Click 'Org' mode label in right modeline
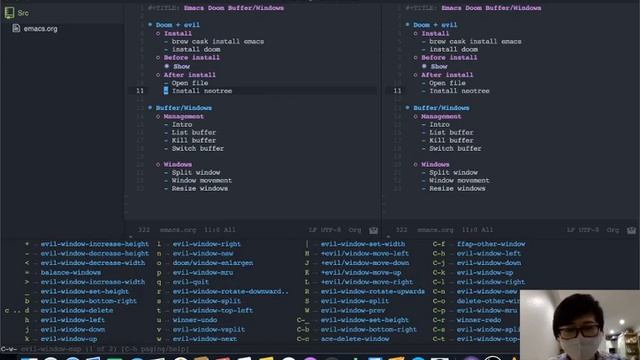640x360 pixels. tap(612, 230)
